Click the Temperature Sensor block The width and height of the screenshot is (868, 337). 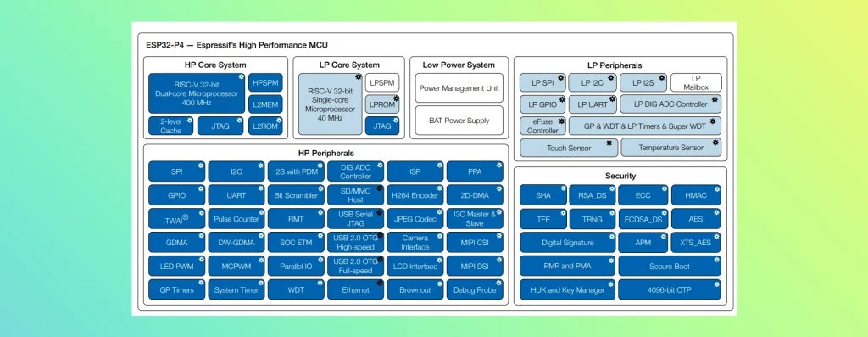(671, 148)
